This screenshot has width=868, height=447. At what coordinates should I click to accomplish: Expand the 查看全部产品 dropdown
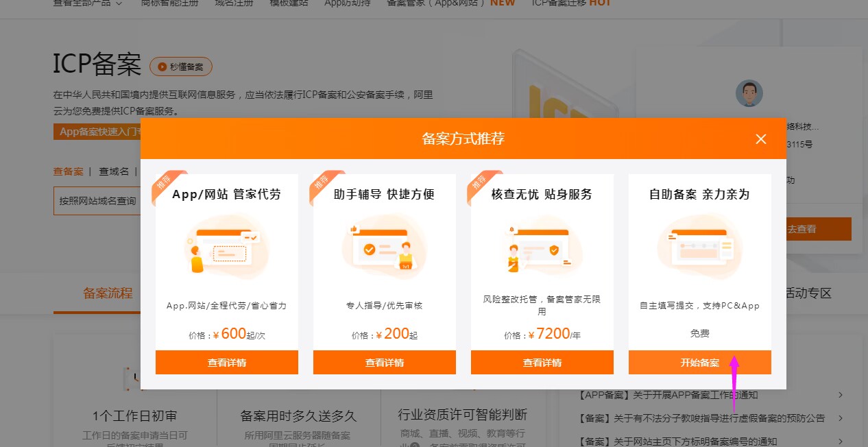tap(88, 3)
